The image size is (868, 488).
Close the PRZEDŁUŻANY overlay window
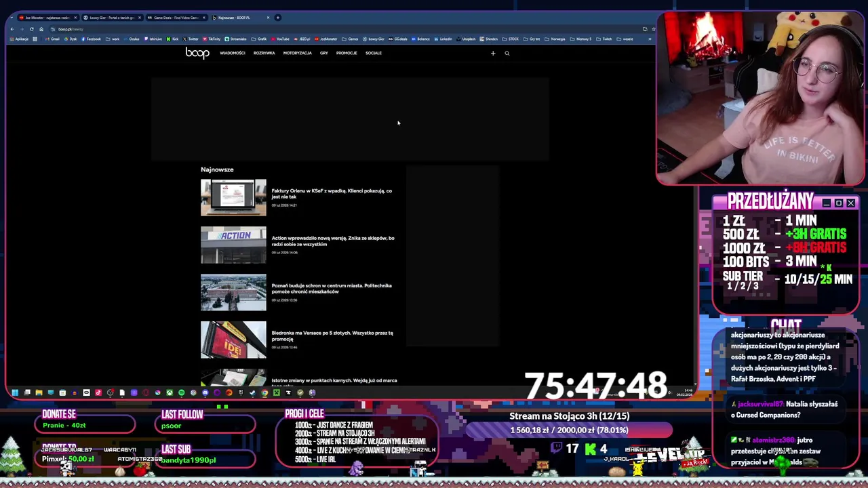[850, 203]
